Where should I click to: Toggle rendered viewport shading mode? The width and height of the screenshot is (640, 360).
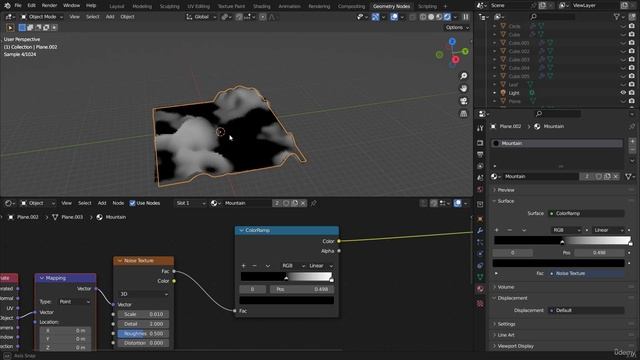tap(447, 17)
